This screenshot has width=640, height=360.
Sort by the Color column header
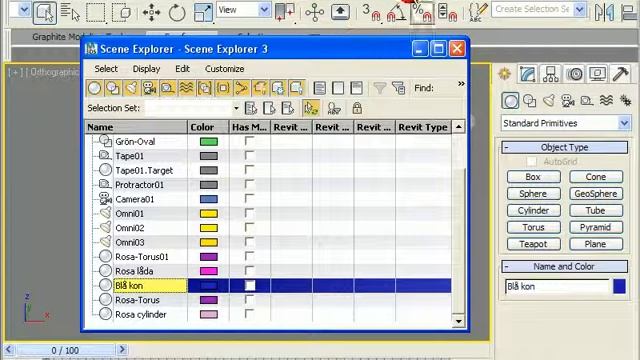pos(208,127)
